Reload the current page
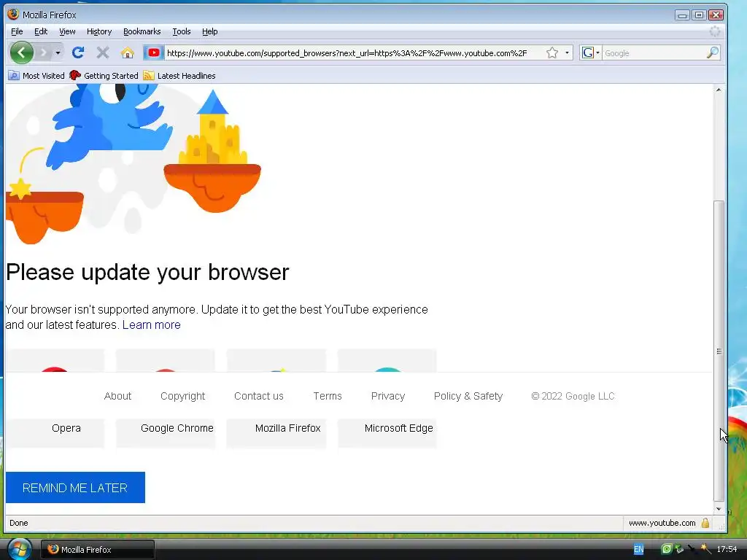747x560 pixels. pyautogui.click(x=78, y=52)
